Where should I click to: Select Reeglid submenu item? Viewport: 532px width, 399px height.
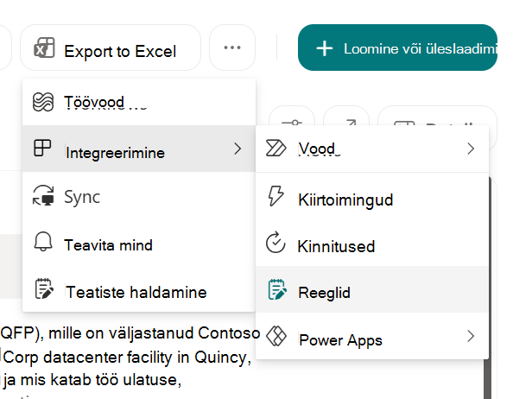pos(372,289)
